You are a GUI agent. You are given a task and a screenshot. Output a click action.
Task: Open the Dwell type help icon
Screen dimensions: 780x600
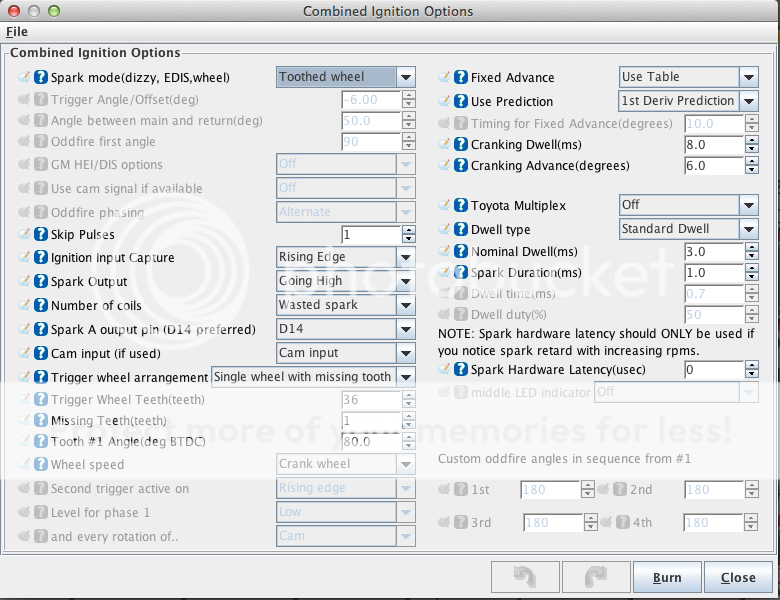pyautogui.click(x=461, y=229)
